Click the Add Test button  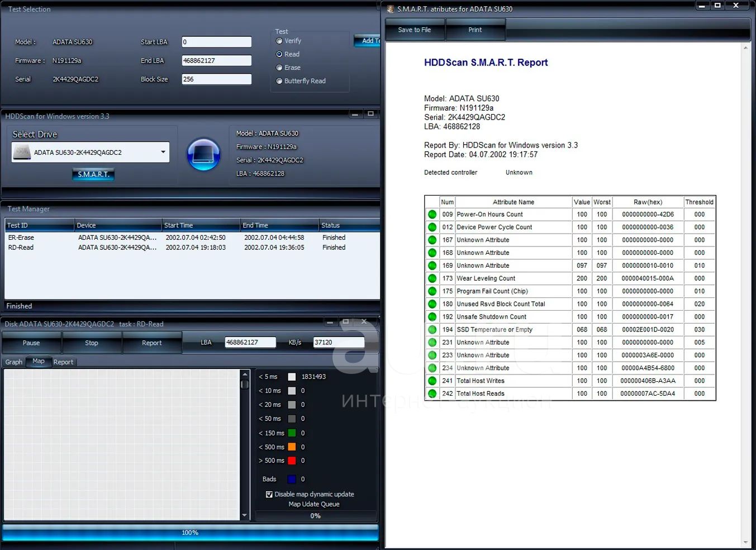[x=368, y=40]
